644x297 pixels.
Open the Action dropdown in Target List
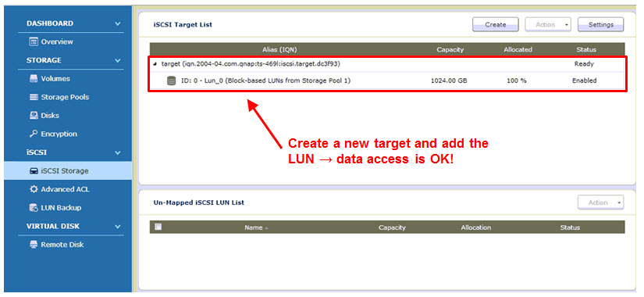[548, 25]
